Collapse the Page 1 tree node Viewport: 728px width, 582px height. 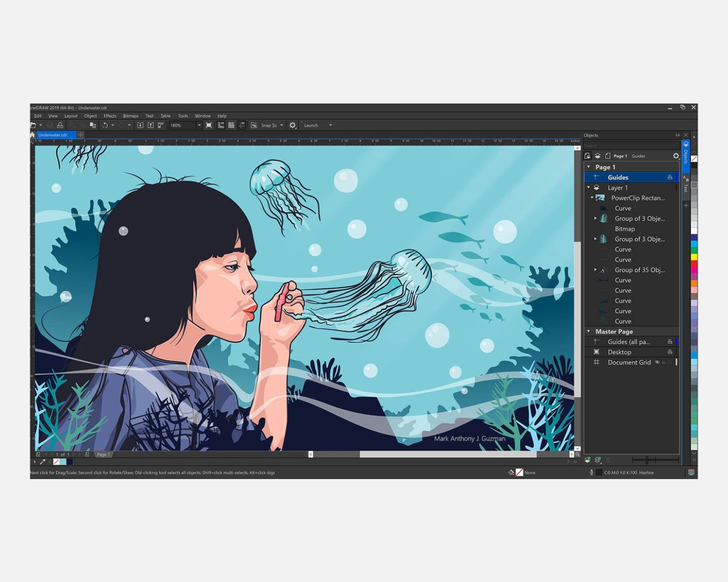[x=588, y=167]
